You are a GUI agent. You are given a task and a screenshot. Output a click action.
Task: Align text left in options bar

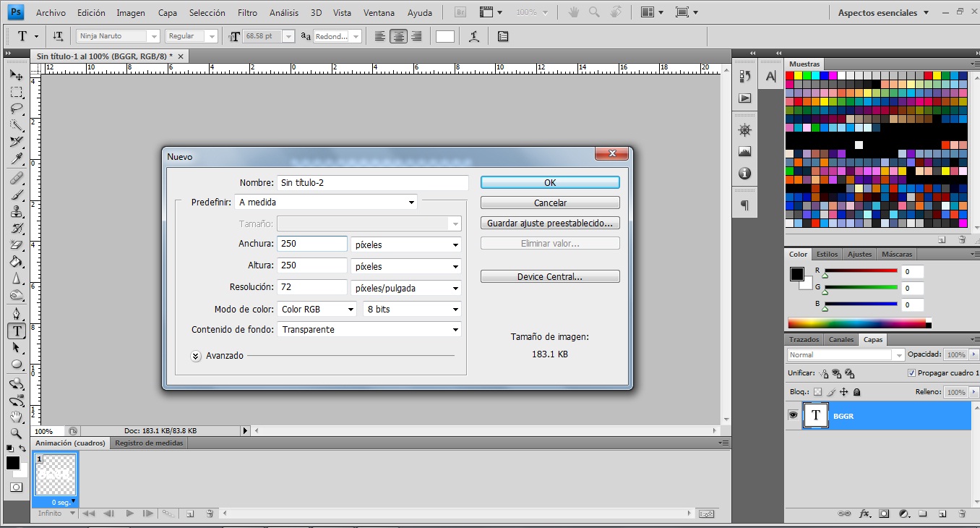click(x=381, y=36)
